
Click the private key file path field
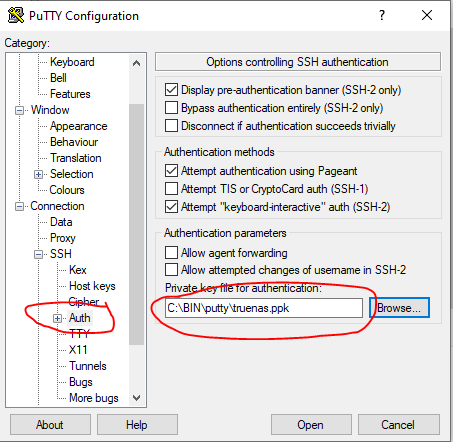[x=264, y=308]
